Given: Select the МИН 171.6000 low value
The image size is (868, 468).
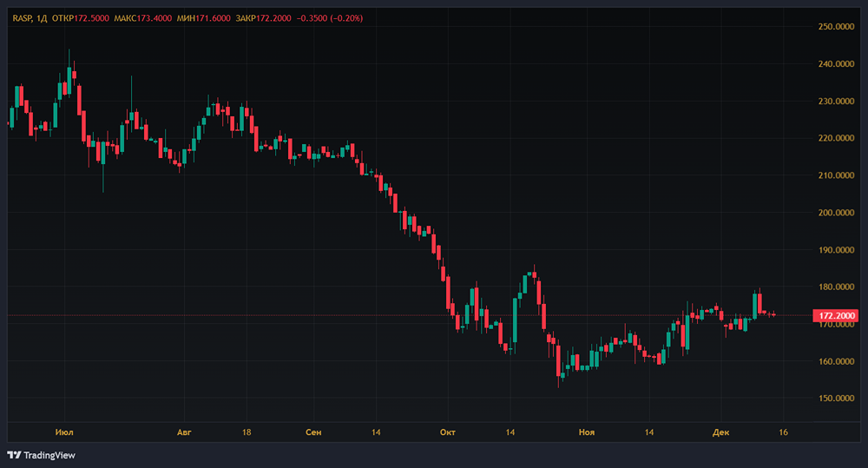Looking at the screenshot, I should click(204, 18).
